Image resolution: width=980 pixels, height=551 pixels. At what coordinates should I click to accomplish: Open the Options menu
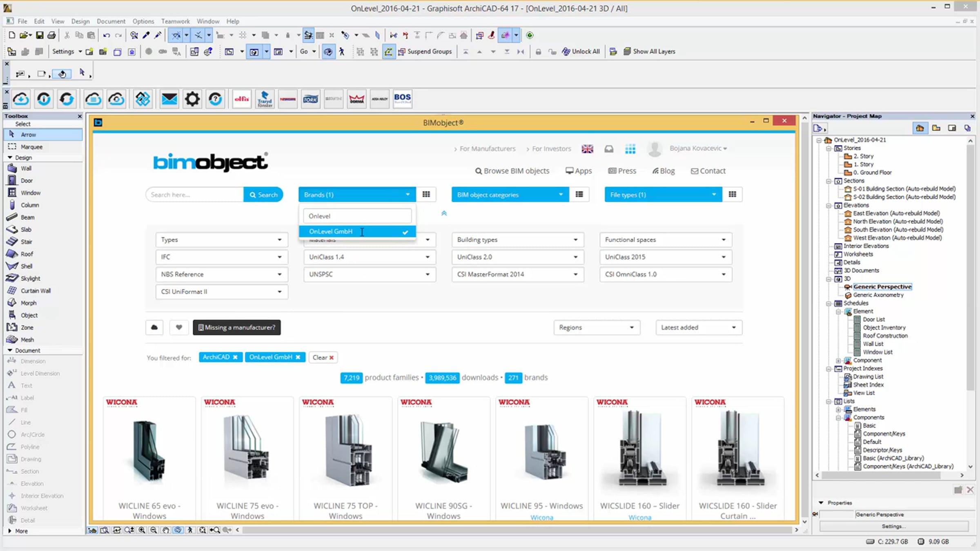tap(143, 21)
